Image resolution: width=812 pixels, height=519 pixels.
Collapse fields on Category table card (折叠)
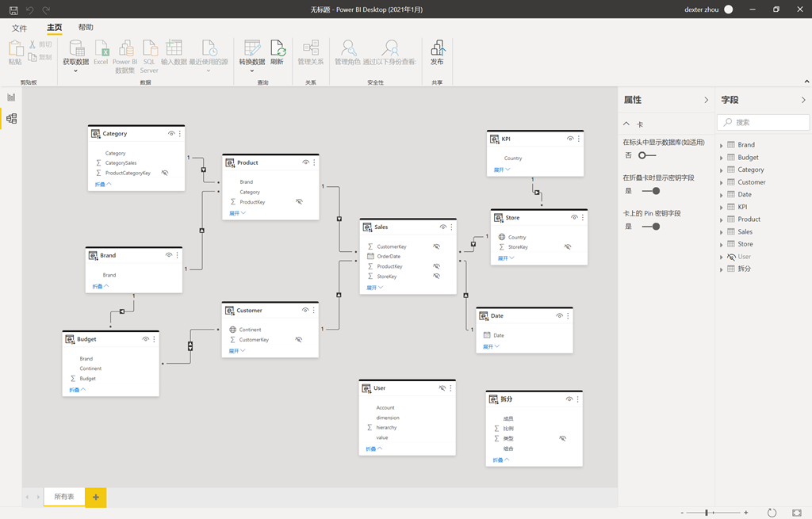(103, 184)
